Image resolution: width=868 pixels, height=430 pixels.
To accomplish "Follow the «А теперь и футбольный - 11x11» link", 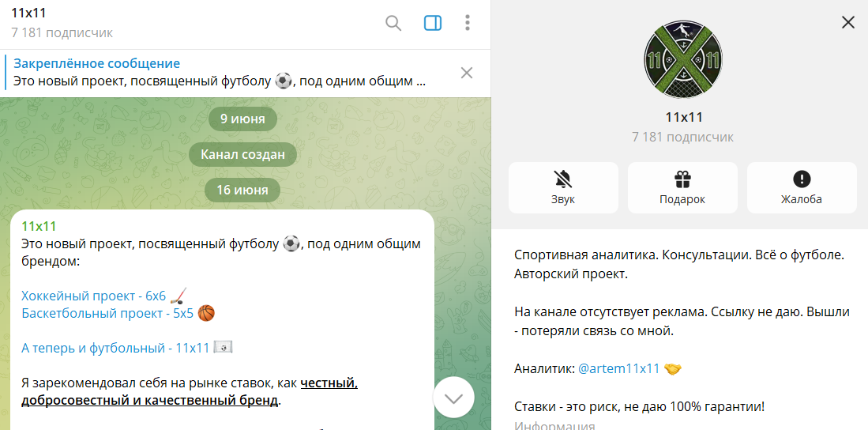I will [115, 348].
